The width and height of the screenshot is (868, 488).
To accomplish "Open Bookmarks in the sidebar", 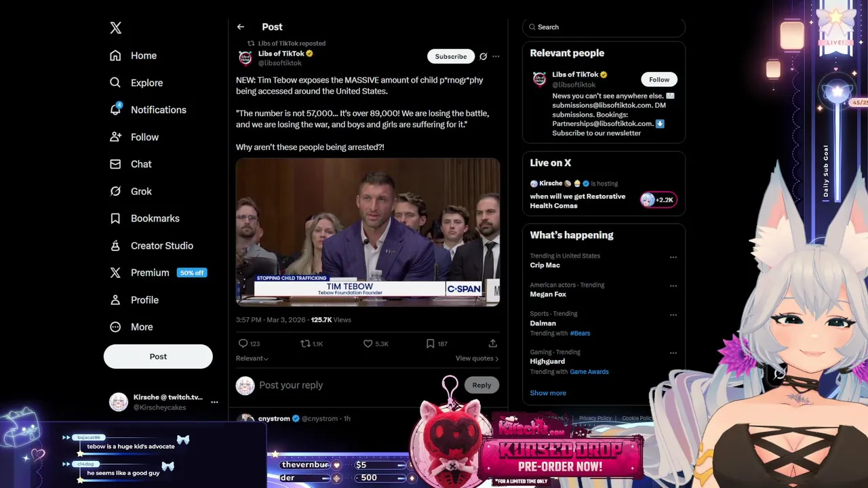I will click(144, 218).
